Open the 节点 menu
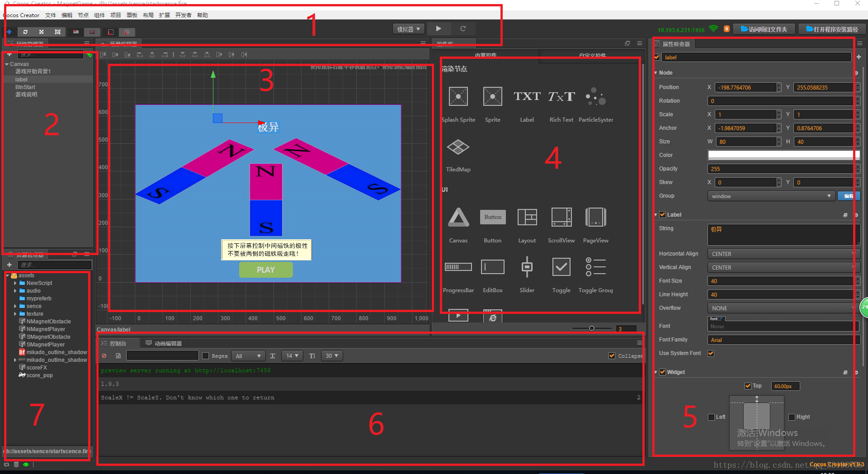868x474 pixels. 83,15
